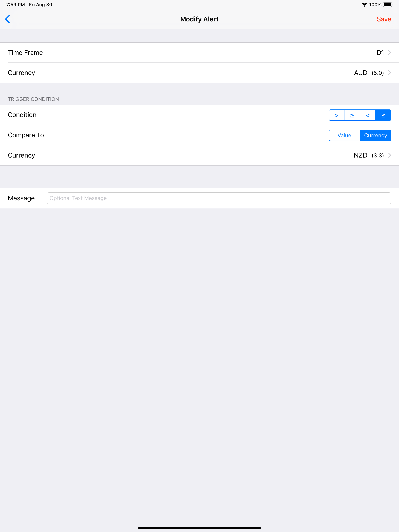Viewport: 399px width, 532px height.
Task: Tap the status bar clock
Action: 15,4
